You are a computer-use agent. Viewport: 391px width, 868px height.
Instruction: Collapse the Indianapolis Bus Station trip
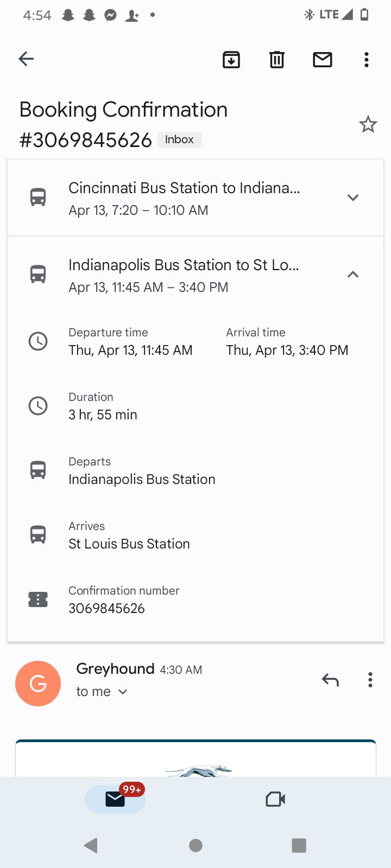(353, 275)
